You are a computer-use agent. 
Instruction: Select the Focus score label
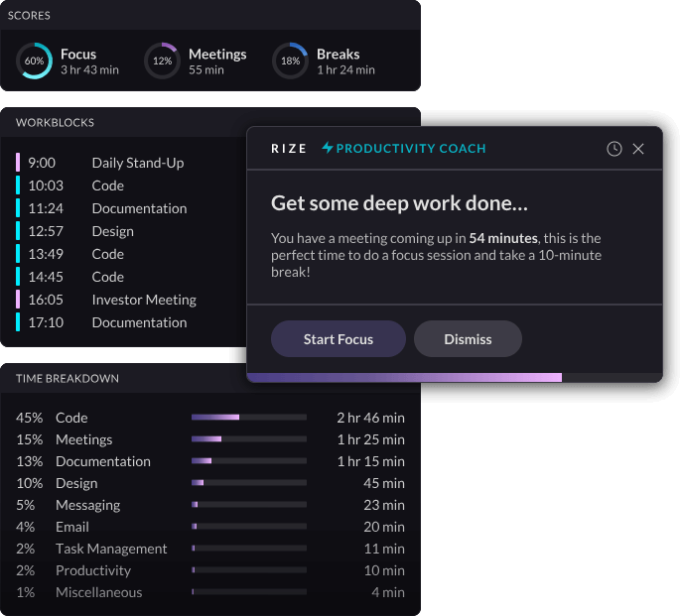pos(78,55)
